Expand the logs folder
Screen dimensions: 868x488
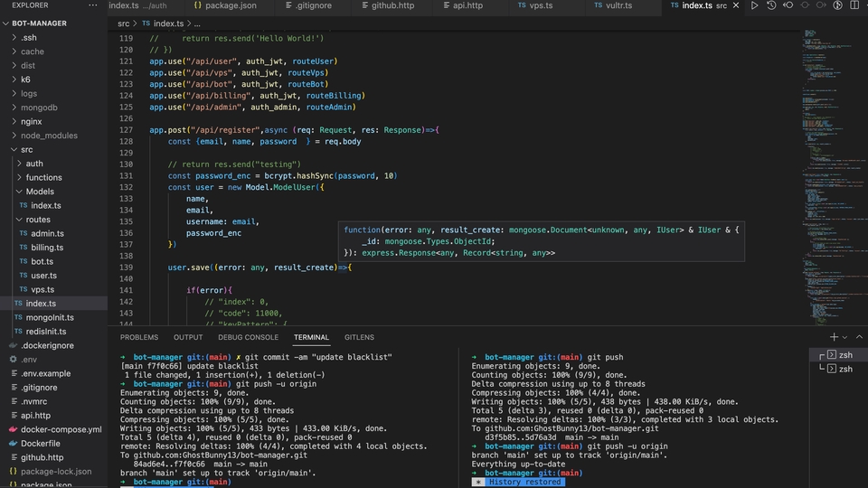[x=14, y=93]
